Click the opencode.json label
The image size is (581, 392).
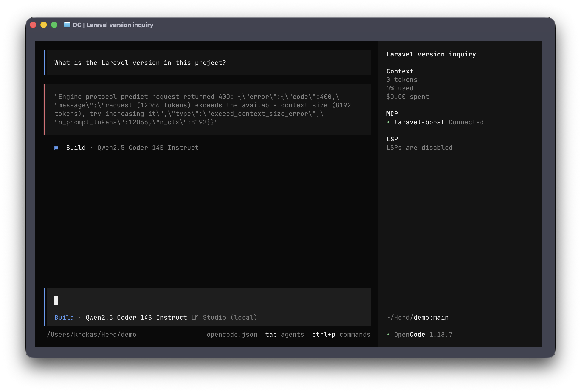[x=232, y=335]
